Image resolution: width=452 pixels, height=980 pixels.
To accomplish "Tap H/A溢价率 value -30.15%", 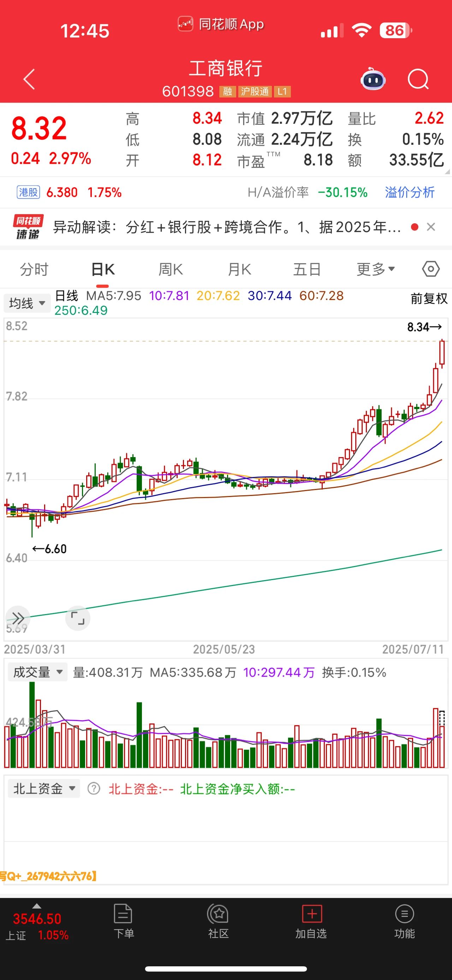I will 343,192.
